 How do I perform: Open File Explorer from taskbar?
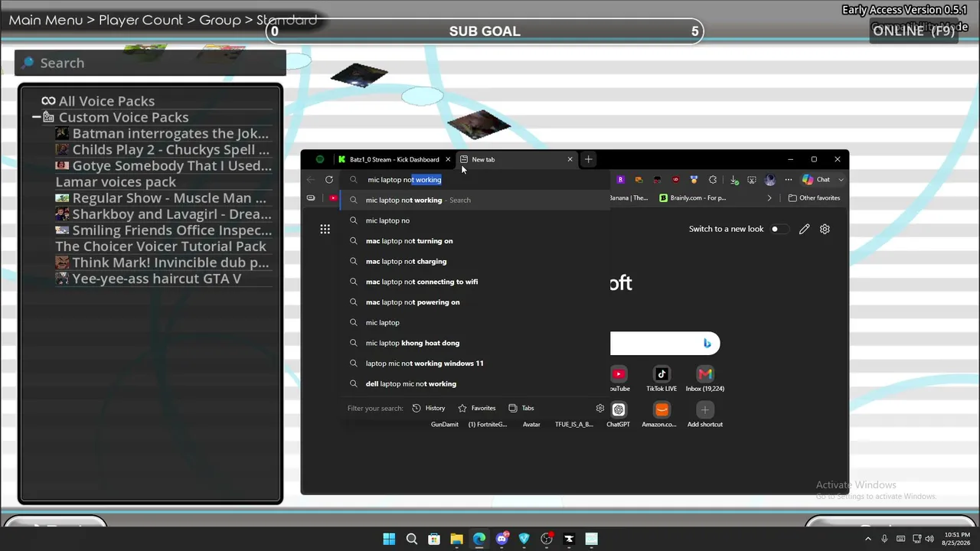pos(456,539)
